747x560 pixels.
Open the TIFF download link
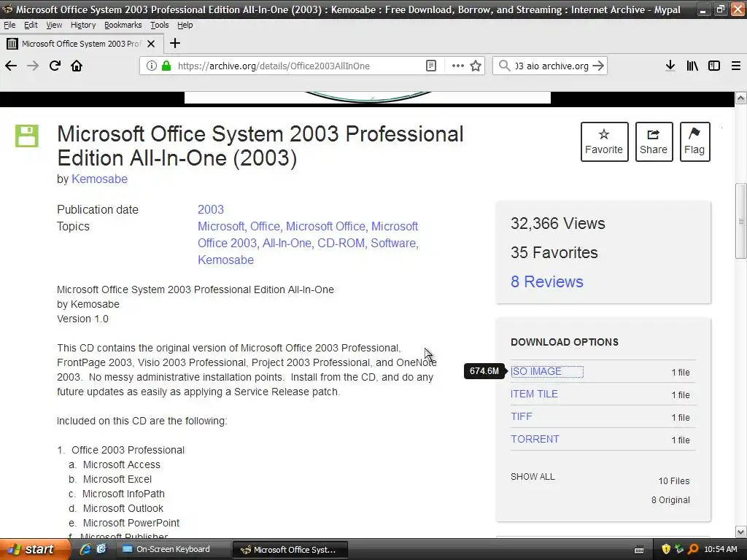pos(521,416)
